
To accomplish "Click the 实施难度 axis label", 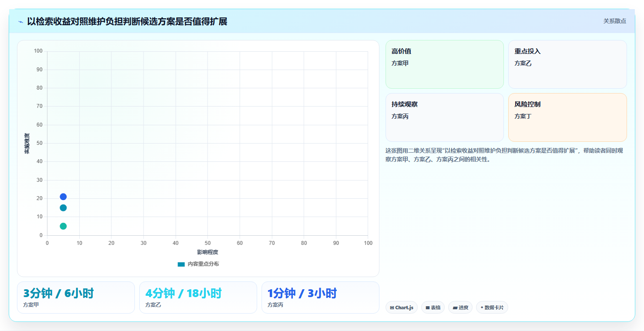I will pyautogui.click(x=27, y=144).
